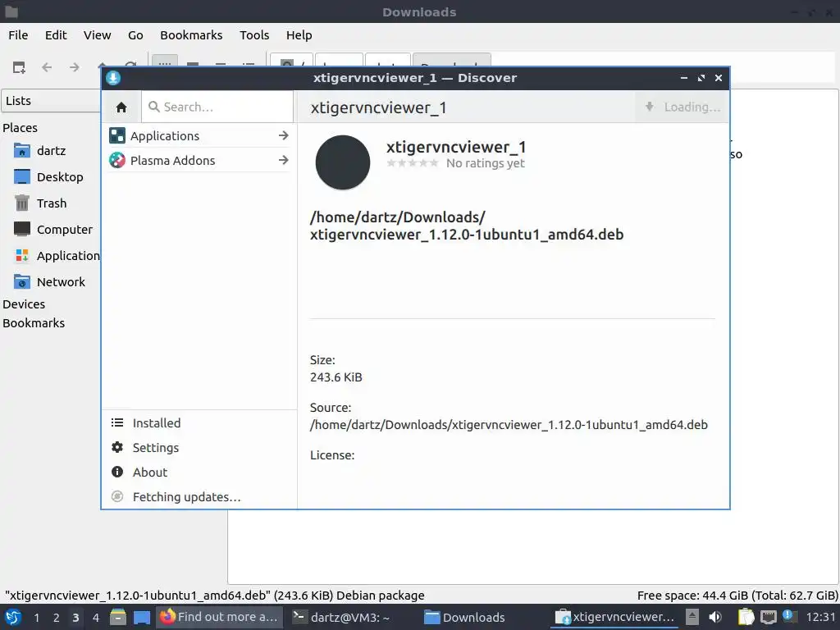Switch to virtual desktop 4
Image resolution: width=840 pixels, height=630 pixels.
point(95,618)
